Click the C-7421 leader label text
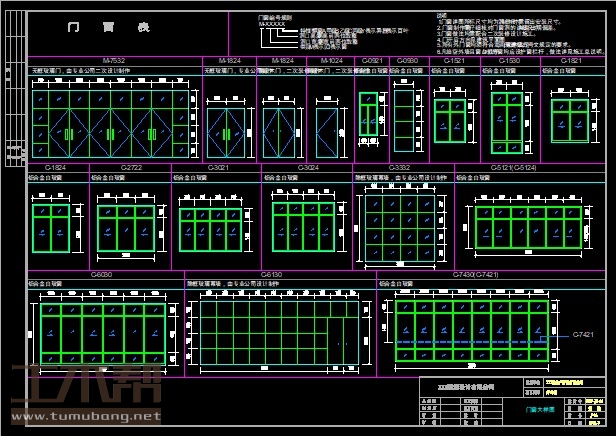The height and width of the screenshot is (436, 616). 584,334
